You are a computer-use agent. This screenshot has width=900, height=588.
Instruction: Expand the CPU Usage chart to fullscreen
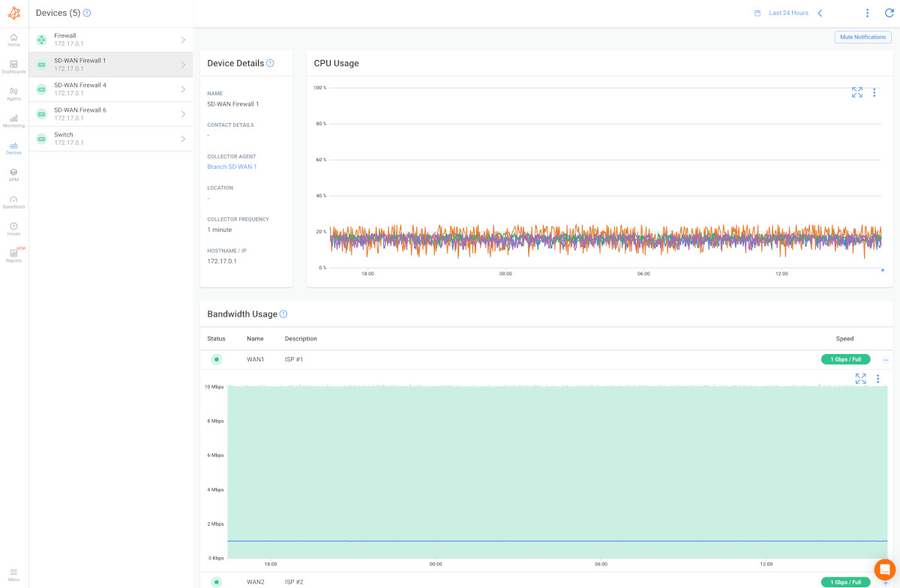(857, 91)
